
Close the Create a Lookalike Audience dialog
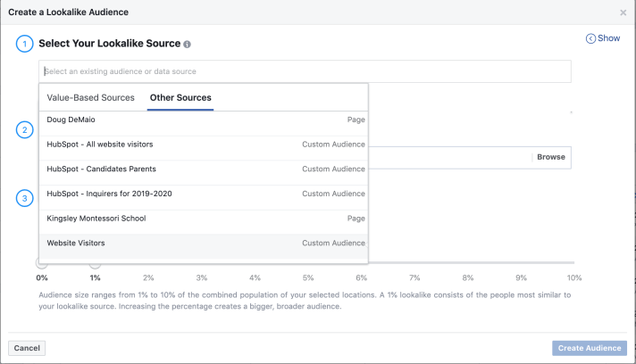click(623, 12)
